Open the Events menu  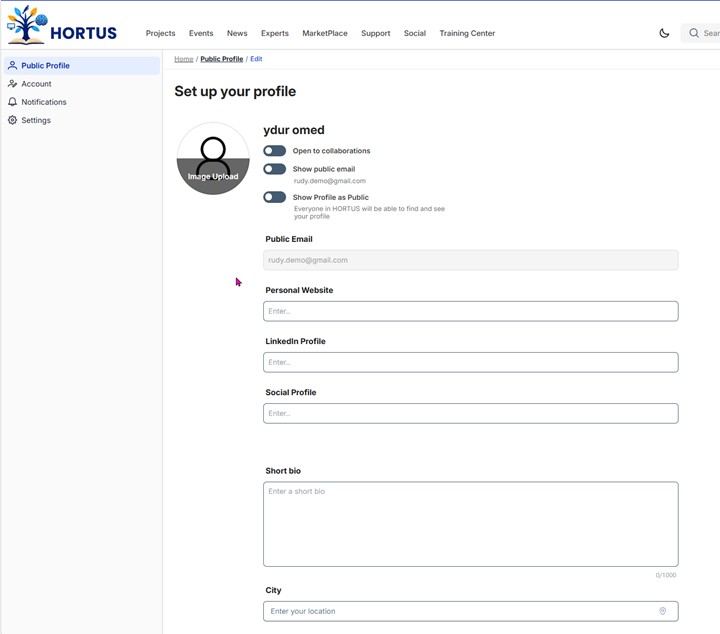click(201, 33)
